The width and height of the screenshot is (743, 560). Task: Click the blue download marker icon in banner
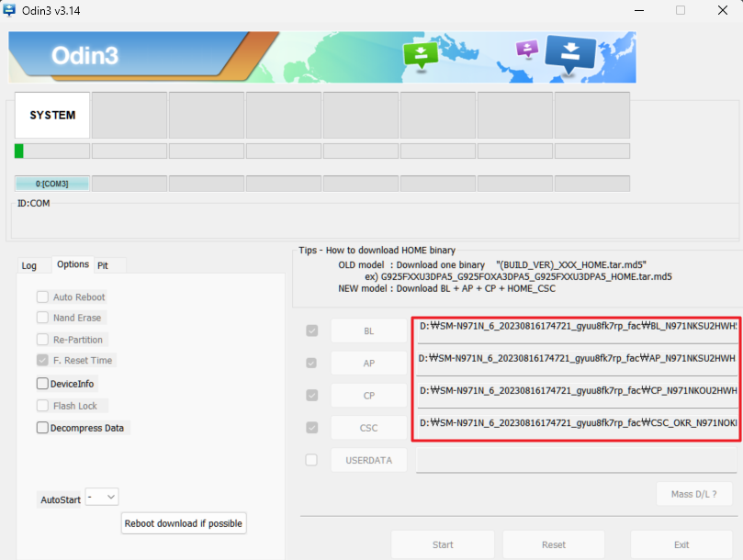click(570, 55)
